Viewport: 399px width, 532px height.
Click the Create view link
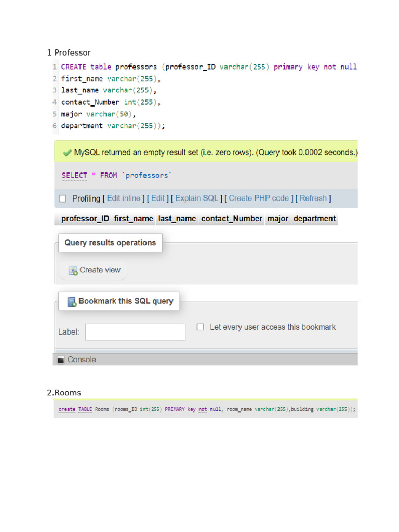[x=100, y=270]
